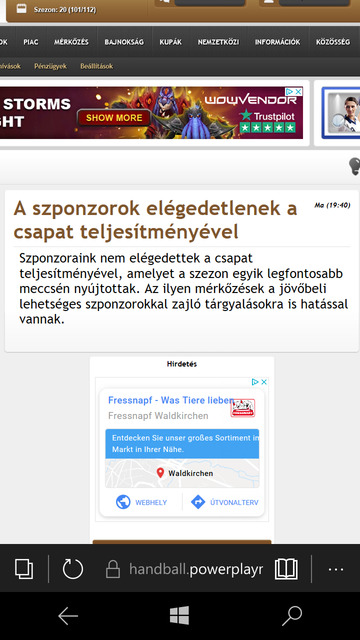Open the MÉRKŐZÉS menu

point(71,42)
